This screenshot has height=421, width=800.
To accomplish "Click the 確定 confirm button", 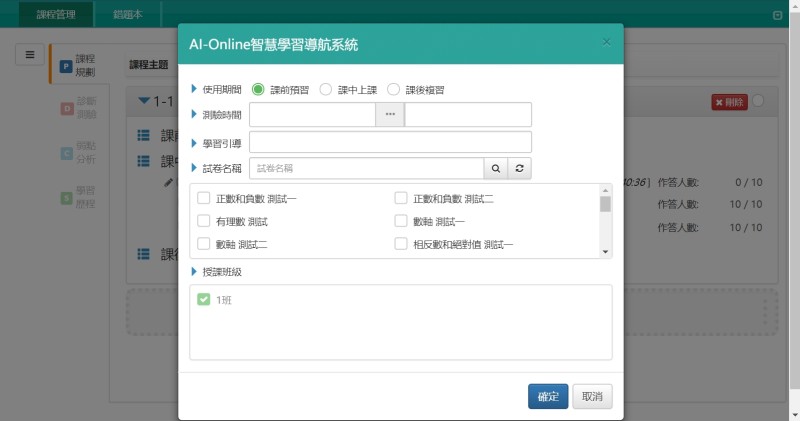I will (548, 396).
